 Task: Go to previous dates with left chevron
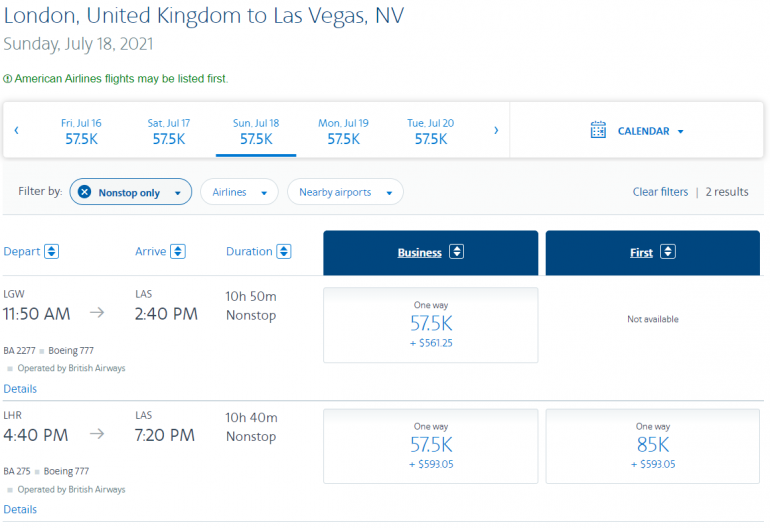click(17, 131)
